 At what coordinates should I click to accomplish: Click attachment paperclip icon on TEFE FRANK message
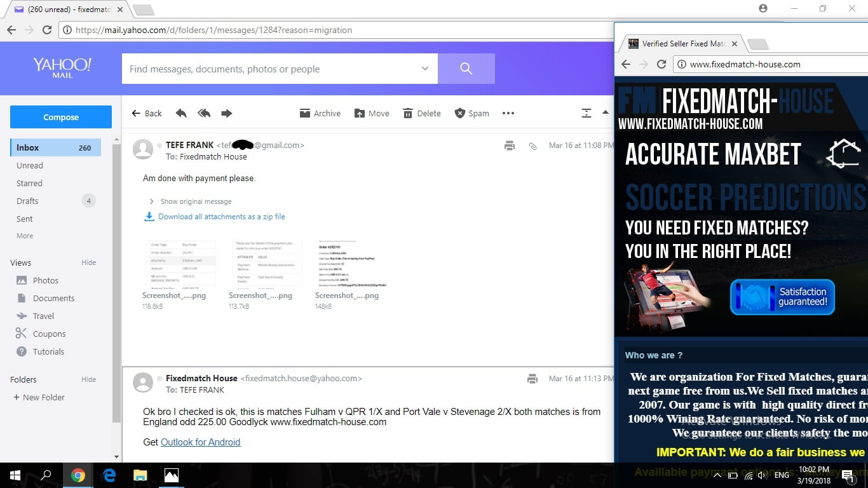(532, 146)
